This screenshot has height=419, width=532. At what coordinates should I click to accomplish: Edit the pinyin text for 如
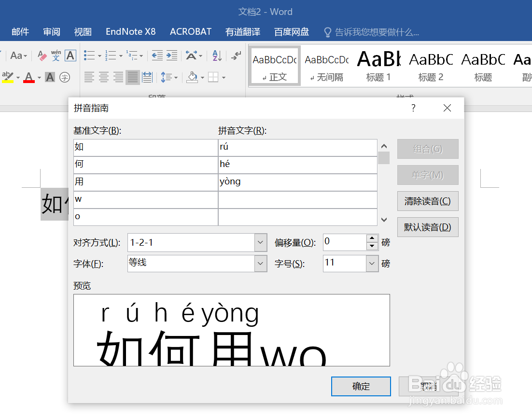click(x=297, y=146)
